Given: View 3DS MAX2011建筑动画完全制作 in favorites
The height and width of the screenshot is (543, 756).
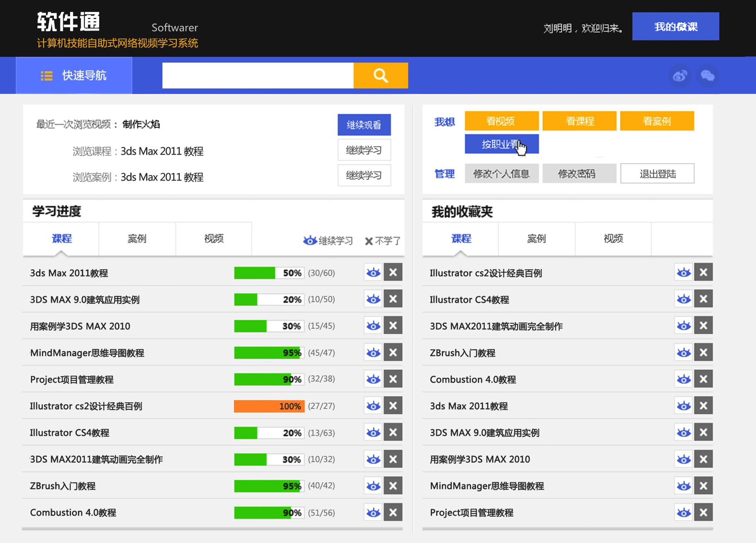Looking at the screenshot, I should coord(683,325).
